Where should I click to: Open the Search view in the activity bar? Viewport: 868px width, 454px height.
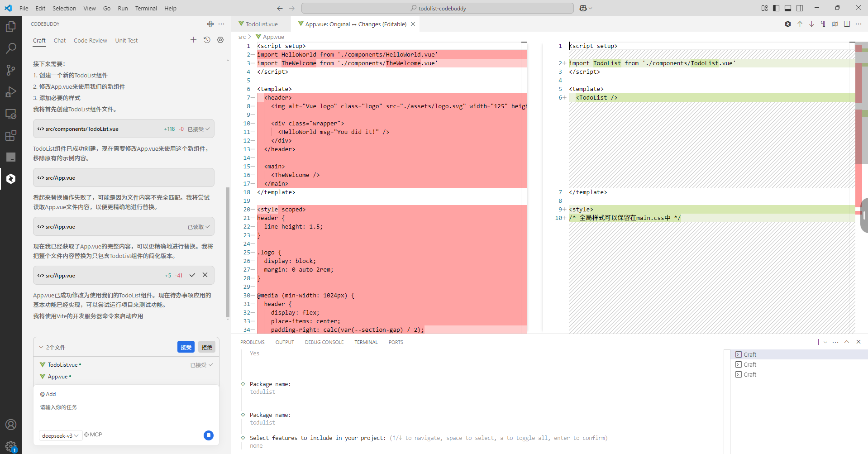click(x=11, y=48)
